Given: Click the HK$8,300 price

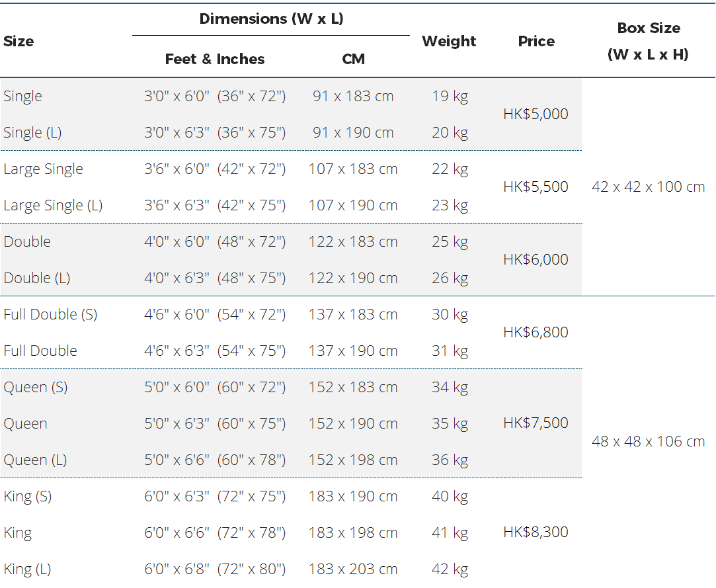Looking at the screenshot, I should 536,532.
